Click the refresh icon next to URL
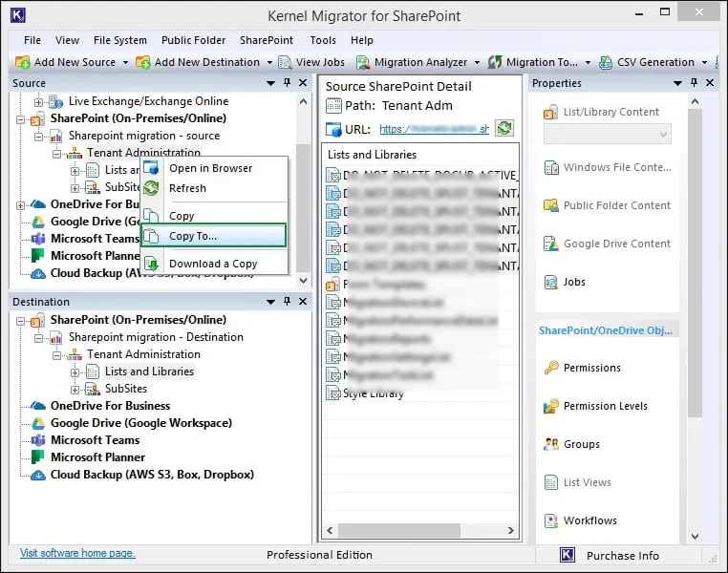The image size is (728, 573). click(x=504, y=128)
